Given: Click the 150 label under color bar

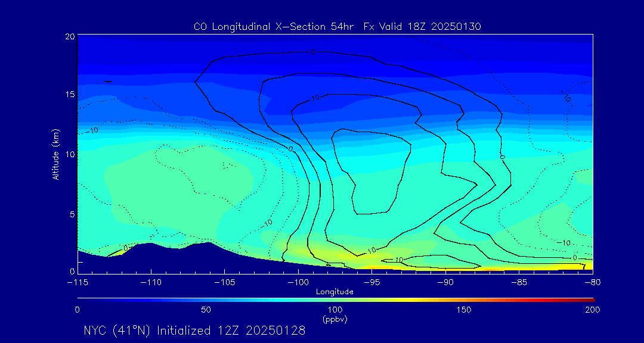Looking at the screenshot, I should pyautogui.click(x=464, y=310).
